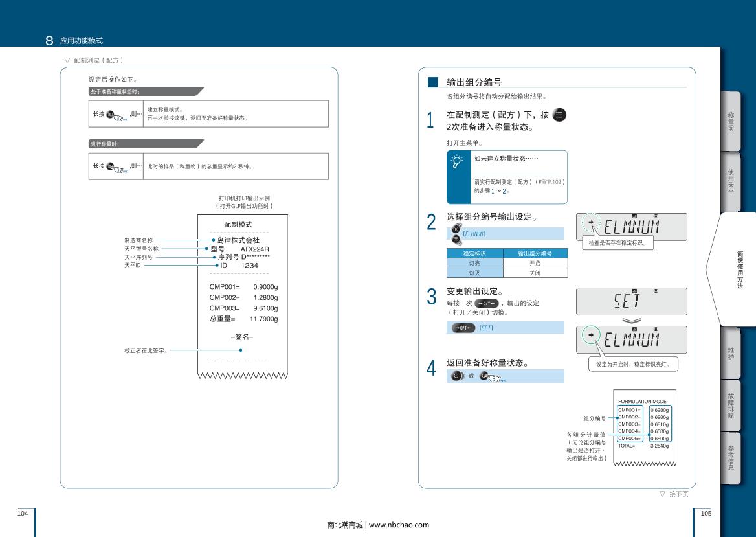756x537 pixels.
Task: Open the www.nbchao.com link in footer
Action: (399, 525)
